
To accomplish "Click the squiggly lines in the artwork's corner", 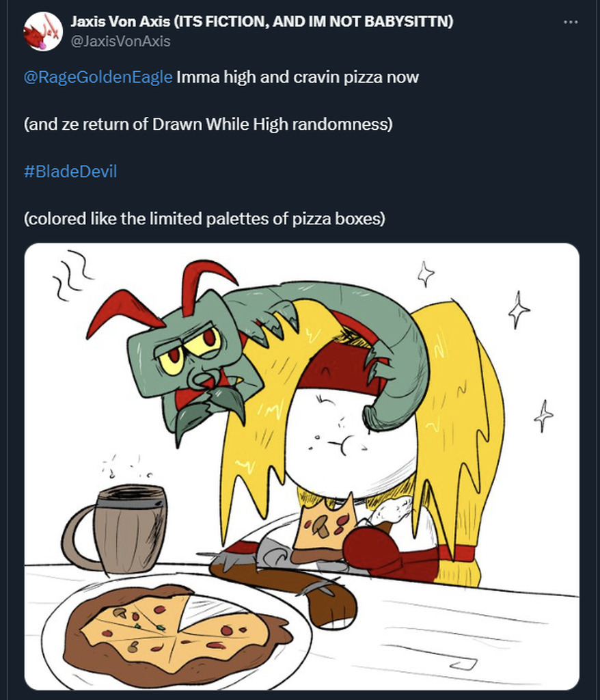I will tap(72, 273).
